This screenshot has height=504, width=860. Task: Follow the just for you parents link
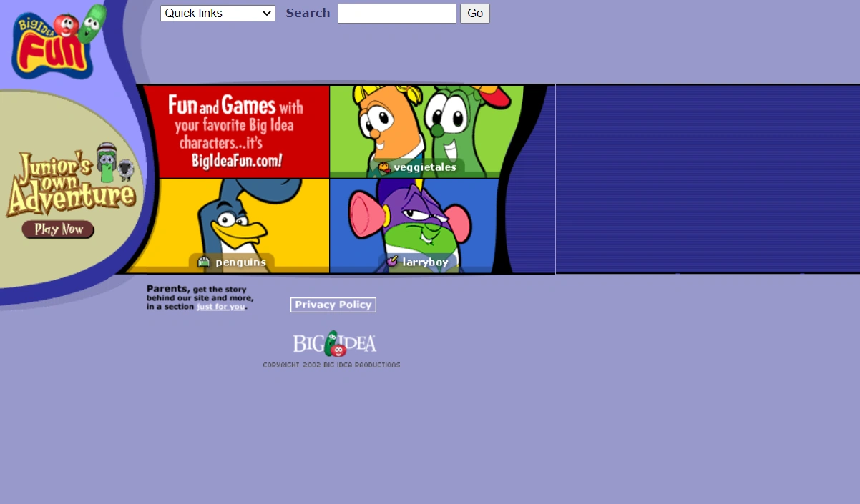click(221, 307)
